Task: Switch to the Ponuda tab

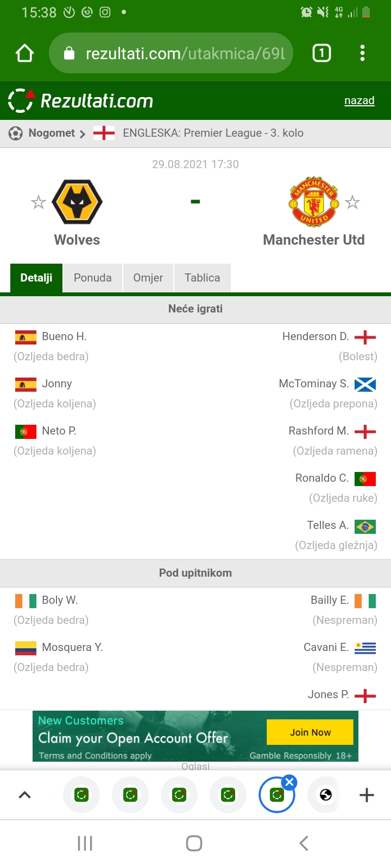Action: [93, 278]
